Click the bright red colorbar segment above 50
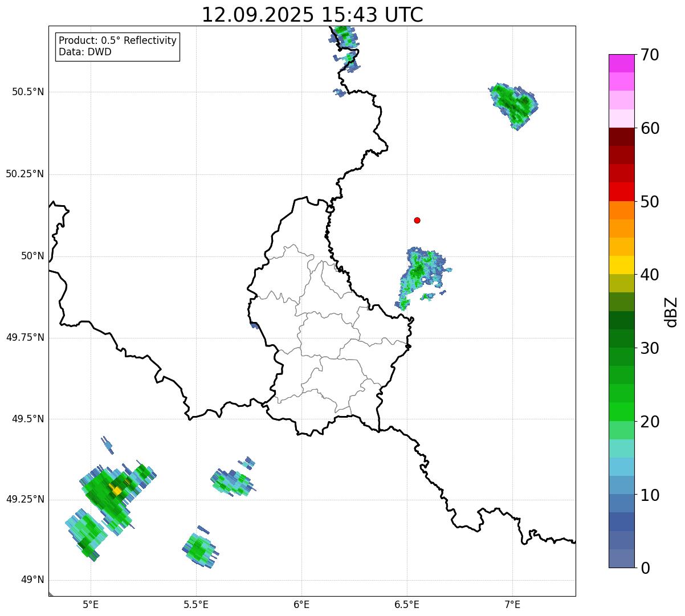Screen dimensions: 685x616 tap(622, 191)
